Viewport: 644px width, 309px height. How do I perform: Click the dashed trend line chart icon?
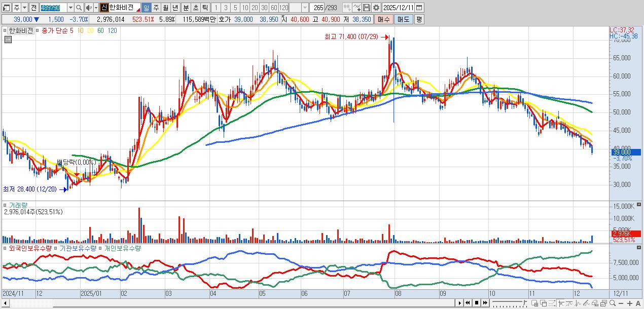tap(552, 303)
